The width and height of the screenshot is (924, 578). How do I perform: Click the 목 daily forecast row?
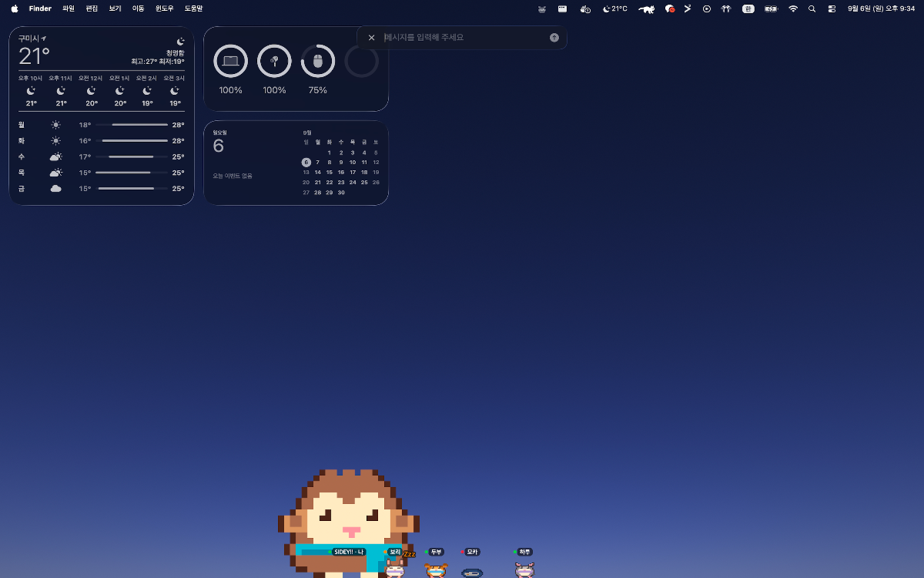tap(101, 173)
